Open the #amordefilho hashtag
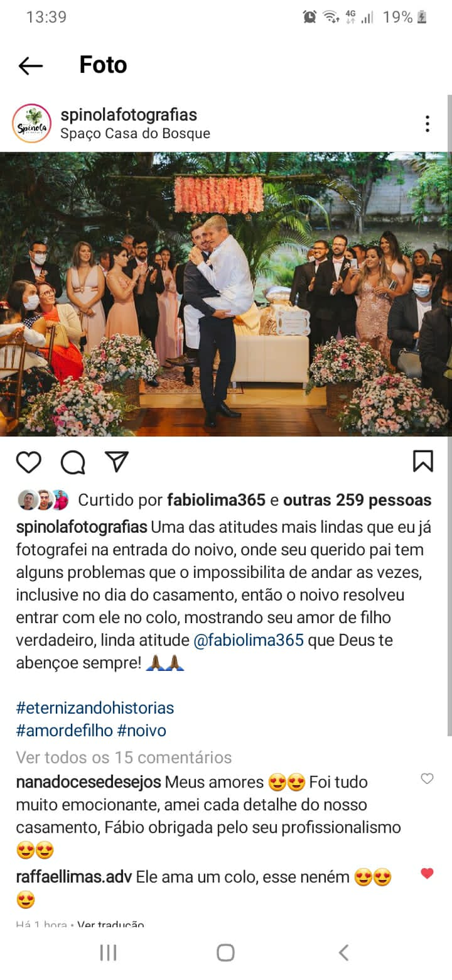Image resolution: width=452 pixels, height=980 pixels. click(64, 731)
